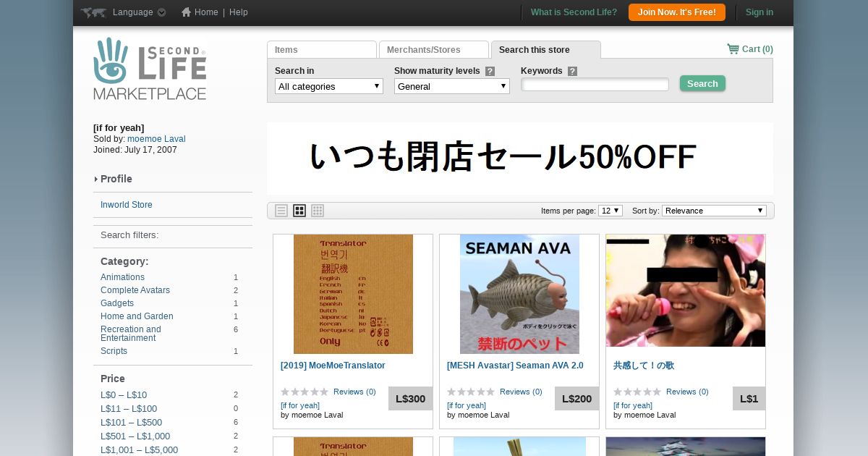868x456 pixels.
Task: Click the shopping cart icon
Action: pyautogui.click(x=733, y=49)
